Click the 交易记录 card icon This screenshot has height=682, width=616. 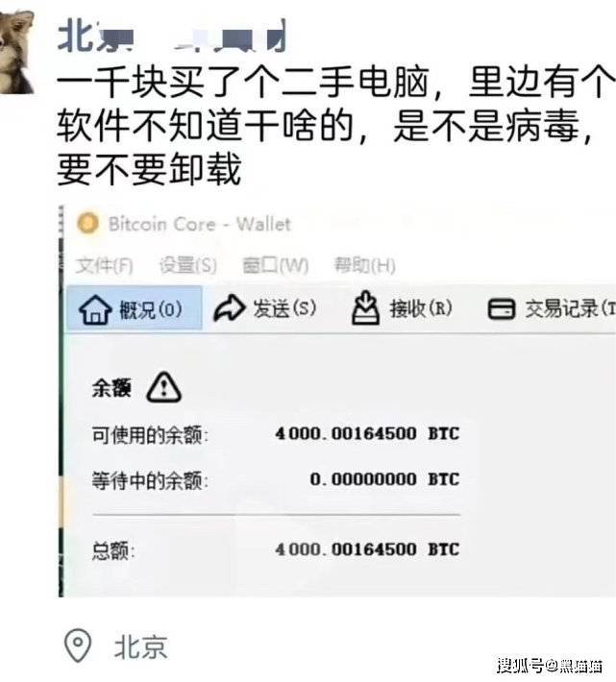[x=501, y=308]
